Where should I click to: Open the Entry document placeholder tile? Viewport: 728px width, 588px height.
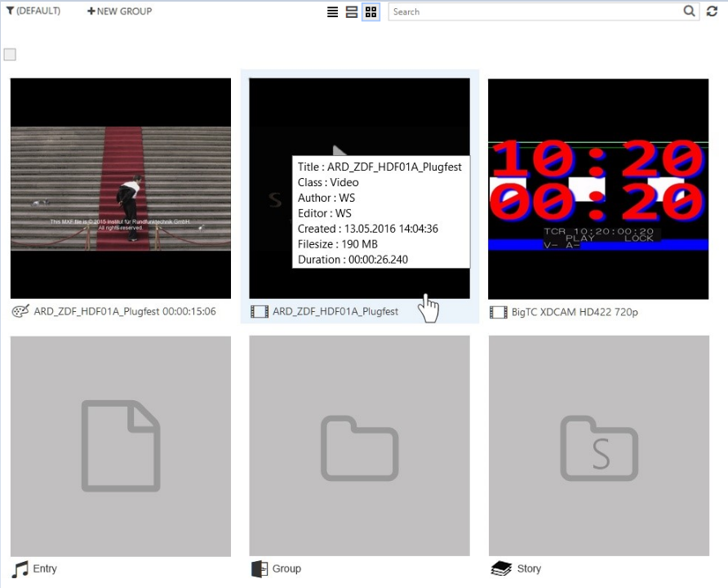[121, 446]
